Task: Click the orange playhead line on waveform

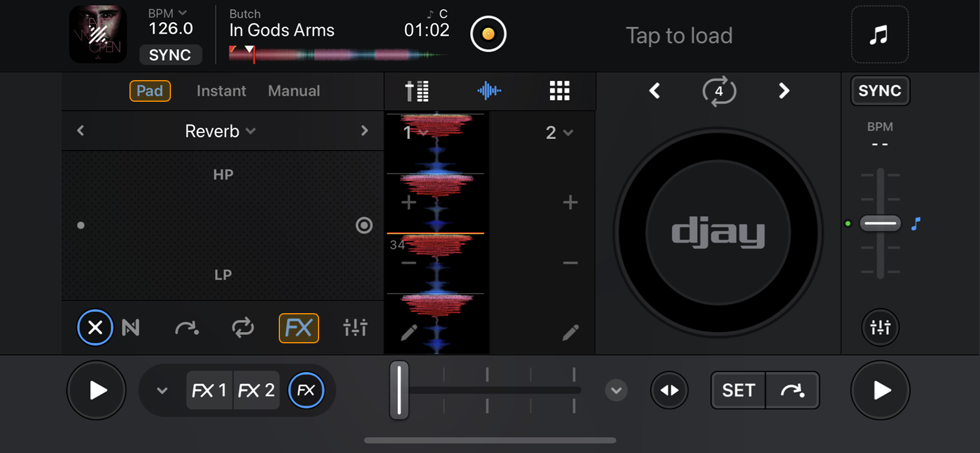Action: coord(435,233)
